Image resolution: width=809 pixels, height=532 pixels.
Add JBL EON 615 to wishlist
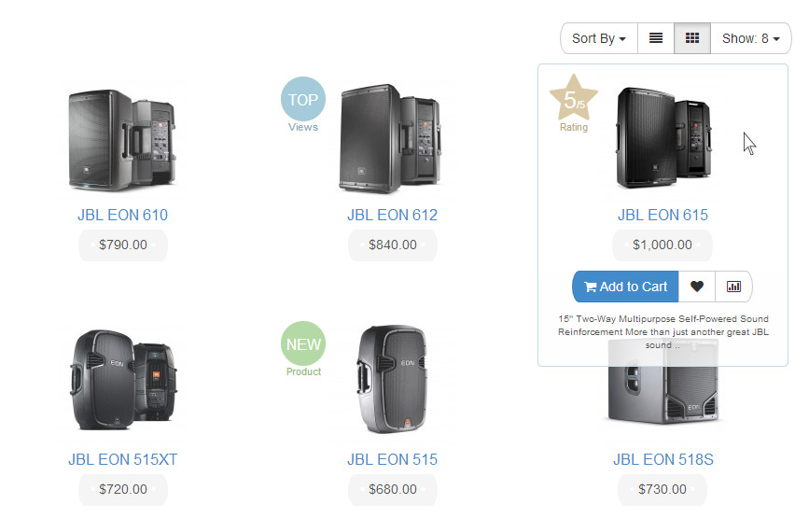point(697,287)
